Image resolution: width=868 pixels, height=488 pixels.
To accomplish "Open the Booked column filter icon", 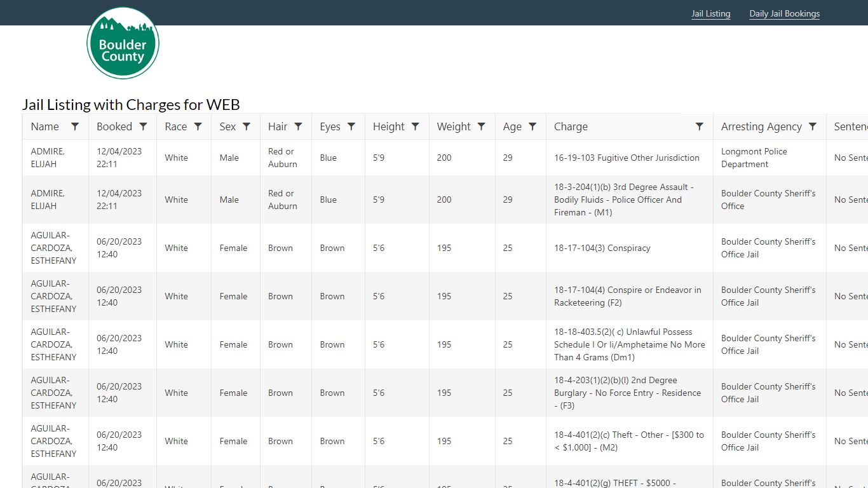I will (144, 126).
